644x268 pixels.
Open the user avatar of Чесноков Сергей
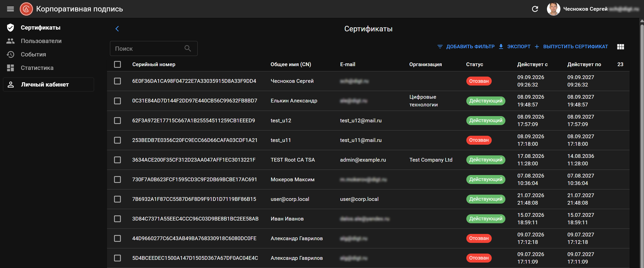click(x=553, y=9)
